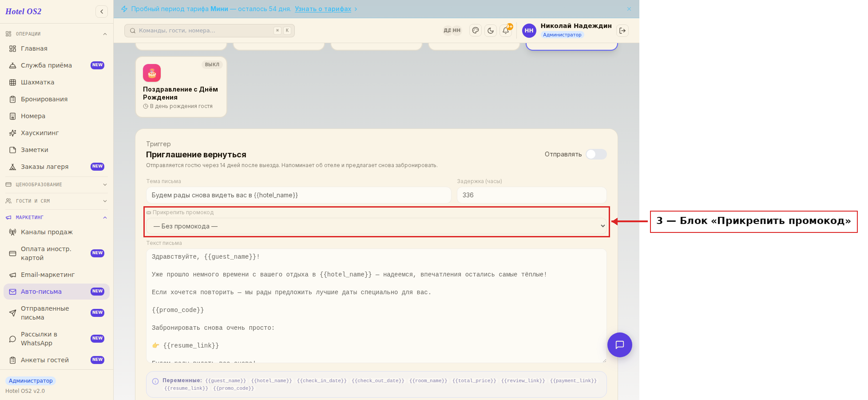
Task: Click the Тема письма input field
Action: coord(299,195)
